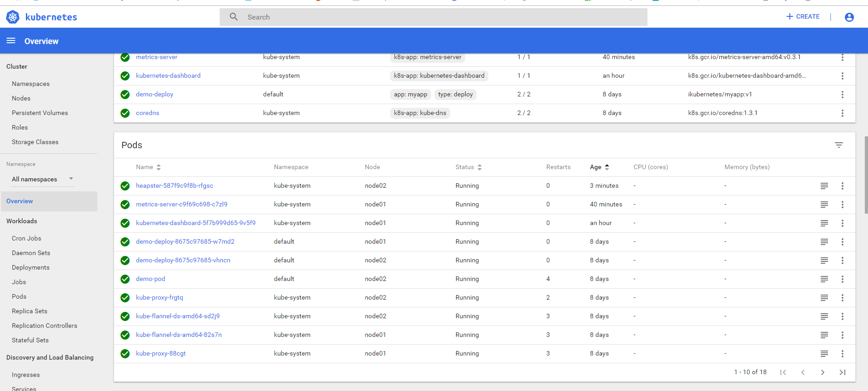868x391 pixels.
Task: Open Discovery and Load Balancing section
Action: point(50,358)
